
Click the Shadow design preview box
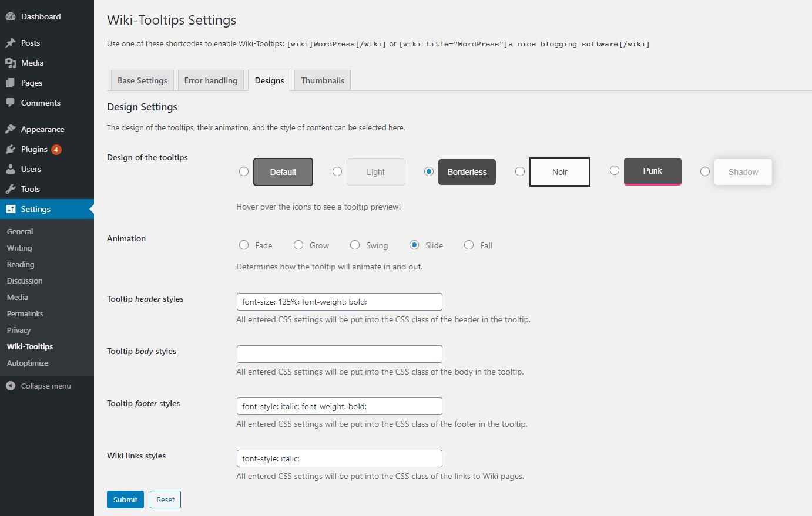coord(743,172)
